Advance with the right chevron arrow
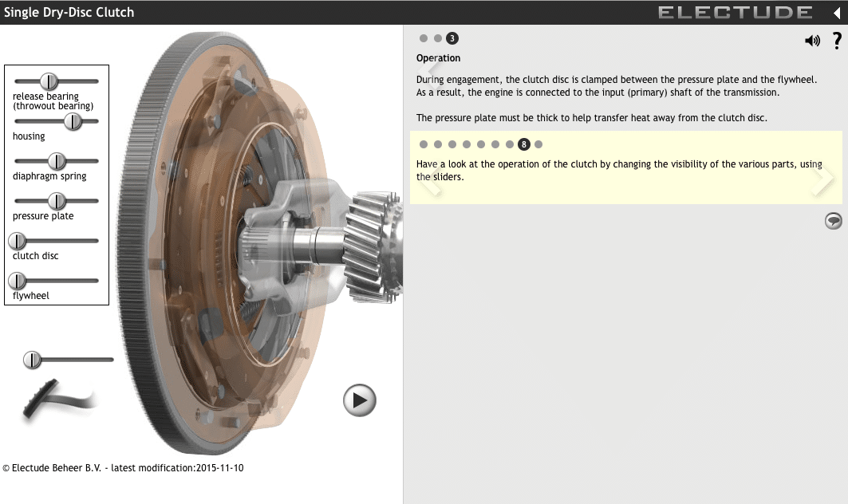 (822, 179)
